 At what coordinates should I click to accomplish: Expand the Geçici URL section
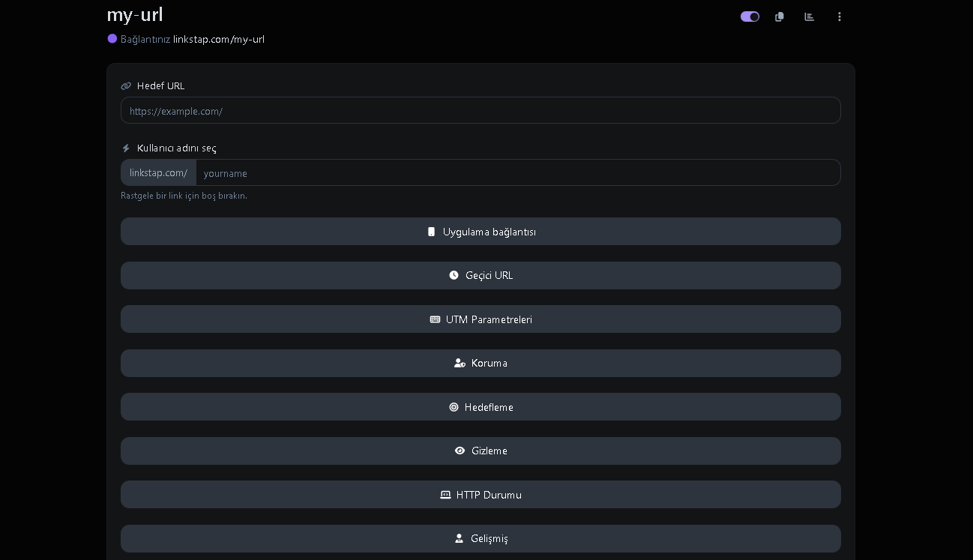(481, 275)
